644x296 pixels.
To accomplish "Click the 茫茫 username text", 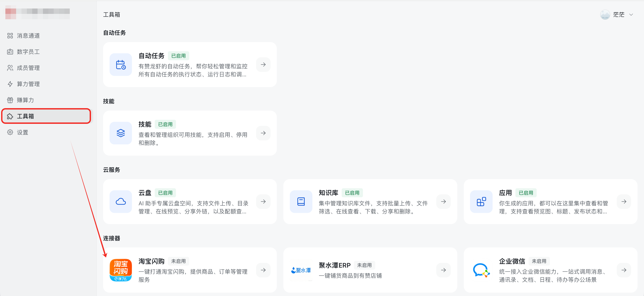I will (619, 15).
